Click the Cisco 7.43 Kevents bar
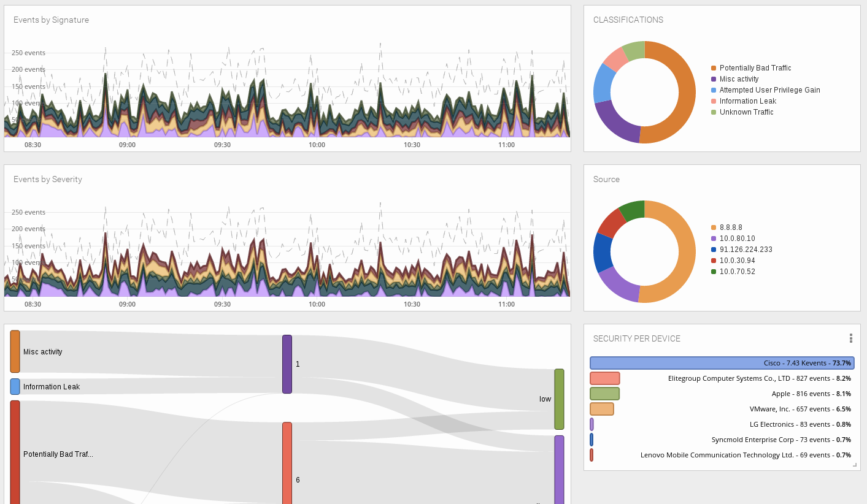867x504 pixels. point(722,363)
